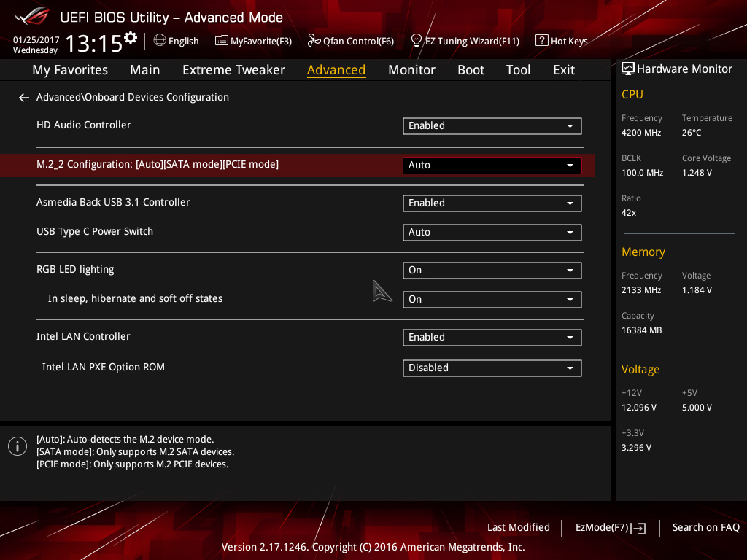
Task: Open Intel LAN Controller dropdown
Action: pyautogui.click(x=492, y=338)
